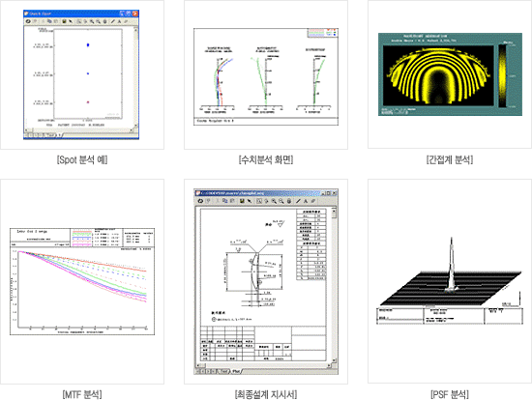Click the refresh icon in design drawing window toolbar

click(x=200, y=201)
